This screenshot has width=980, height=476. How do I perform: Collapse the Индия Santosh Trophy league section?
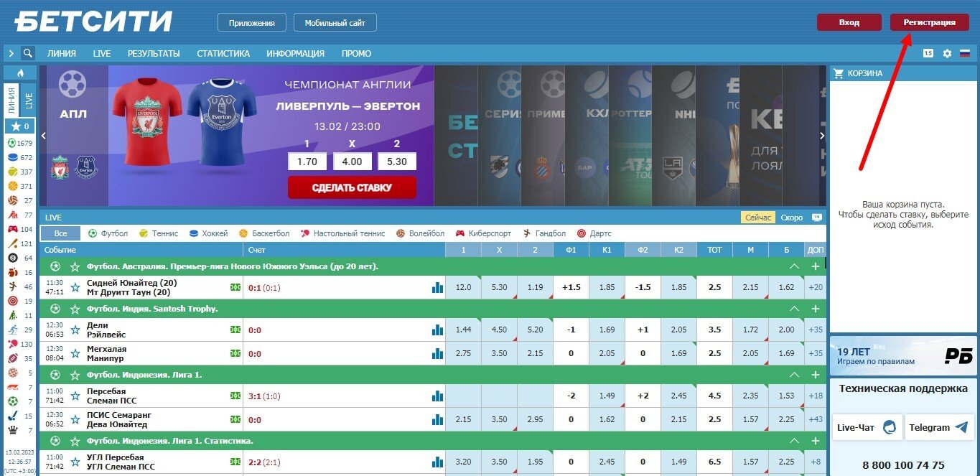[x=794, y=309]
